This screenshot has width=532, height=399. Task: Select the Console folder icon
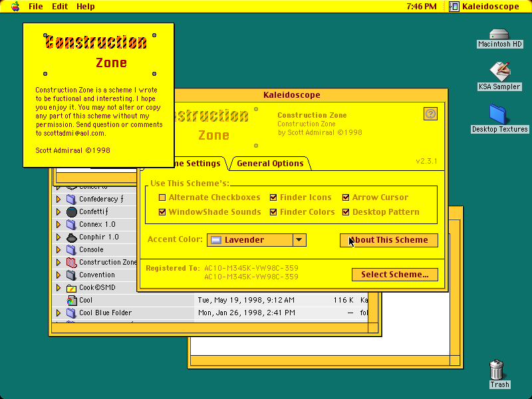pyautogui.click(x=71, y=250)
